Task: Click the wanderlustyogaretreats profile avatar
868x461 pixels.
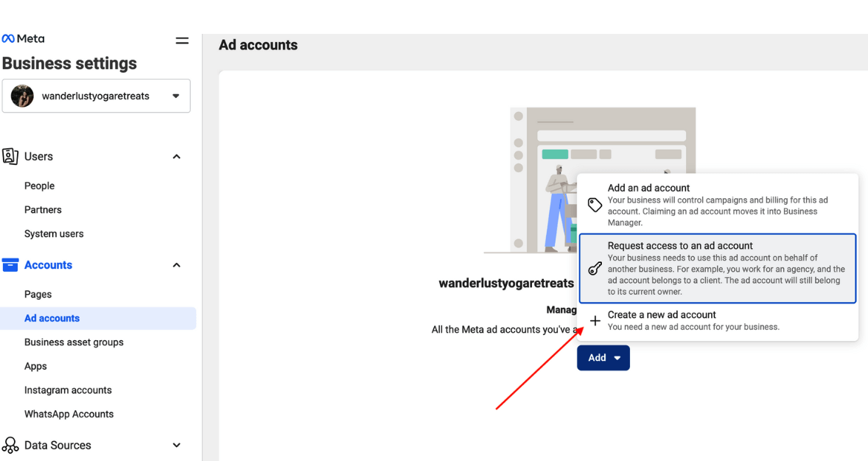Action: point(22,96)
